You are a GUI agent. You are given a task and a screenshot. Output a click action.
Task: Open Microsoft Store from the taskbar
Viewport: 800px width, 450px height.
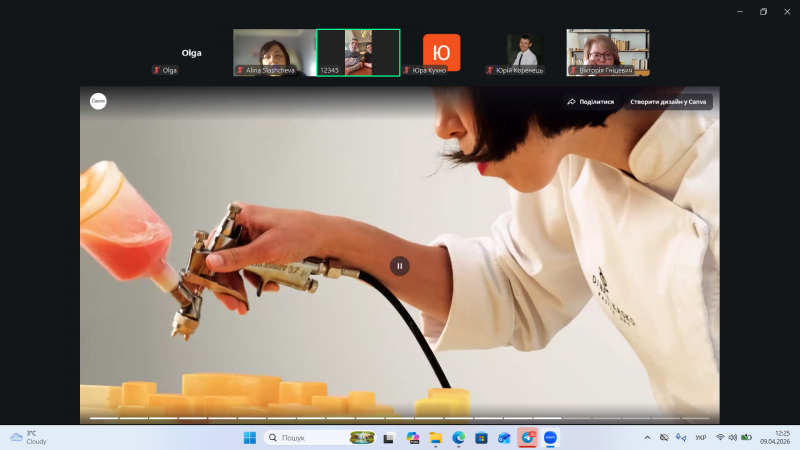pyautogui.click(x=481, y=438)
